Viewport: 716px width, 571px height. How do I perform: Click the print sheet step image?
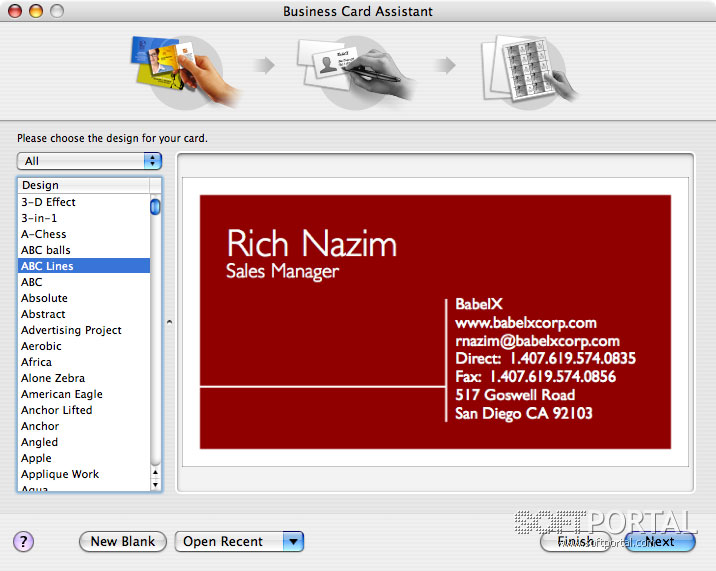(530, 72)
